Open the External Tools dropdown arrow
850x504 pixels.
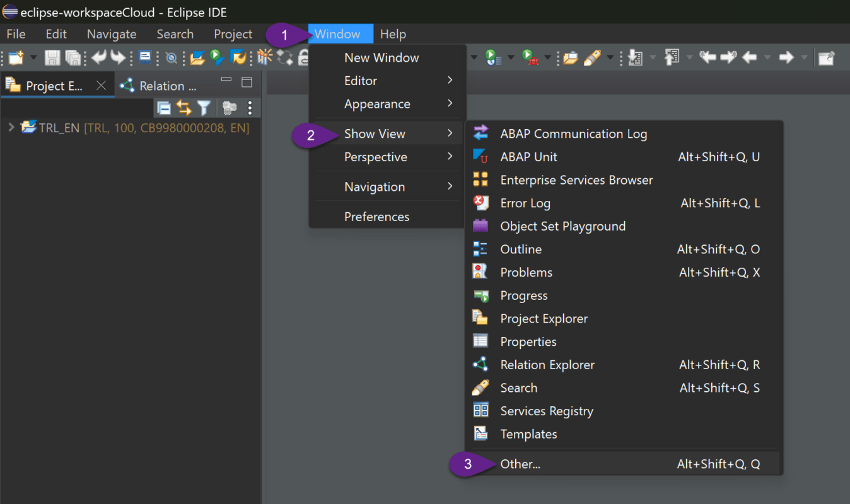click(547, 58)
